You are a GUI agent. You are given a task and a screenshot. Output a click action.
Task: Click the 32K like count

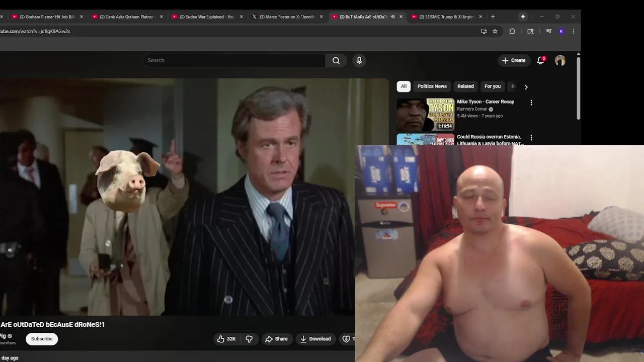[x=231, y=339]
